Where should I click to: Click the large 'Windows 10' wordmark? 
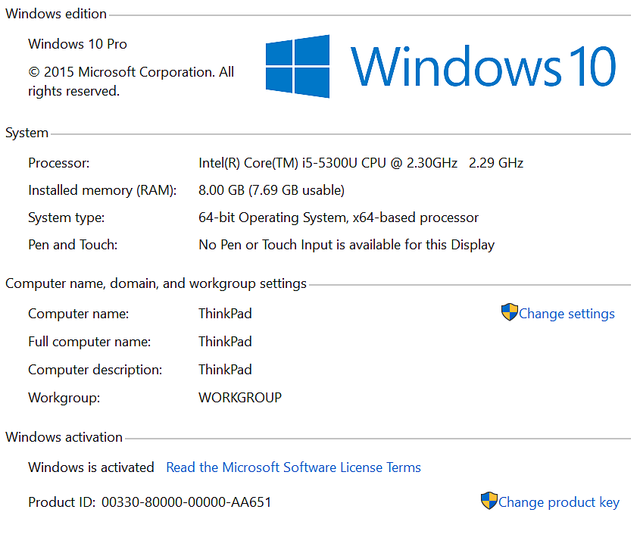483,66
